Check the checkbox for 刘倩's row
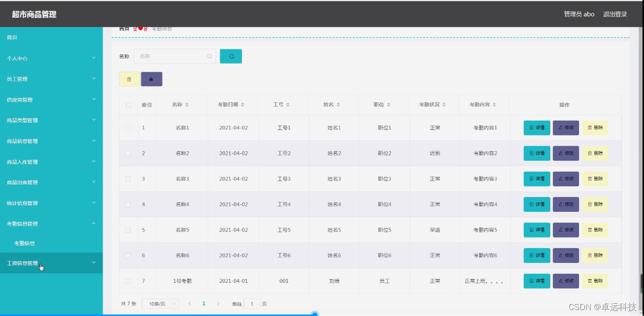644x316 pixels. pos(128,281)
